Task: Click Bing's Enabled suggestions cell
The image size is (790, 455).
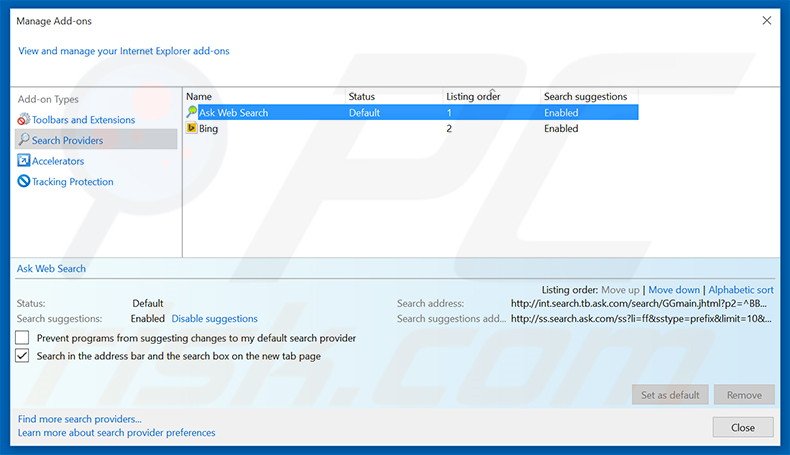Action: 561,128
